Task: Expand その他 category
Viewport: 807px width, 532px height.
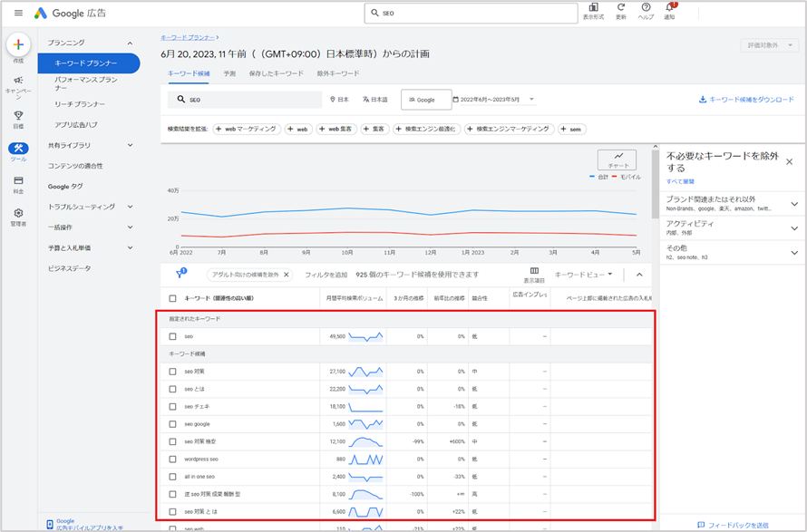Action: coord(794,253)
